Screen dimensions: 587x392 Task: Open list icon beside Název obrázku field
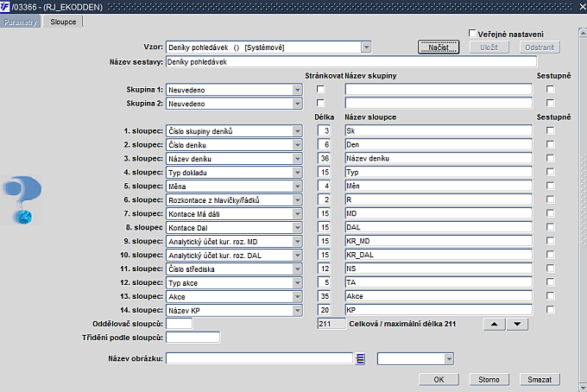360,358
